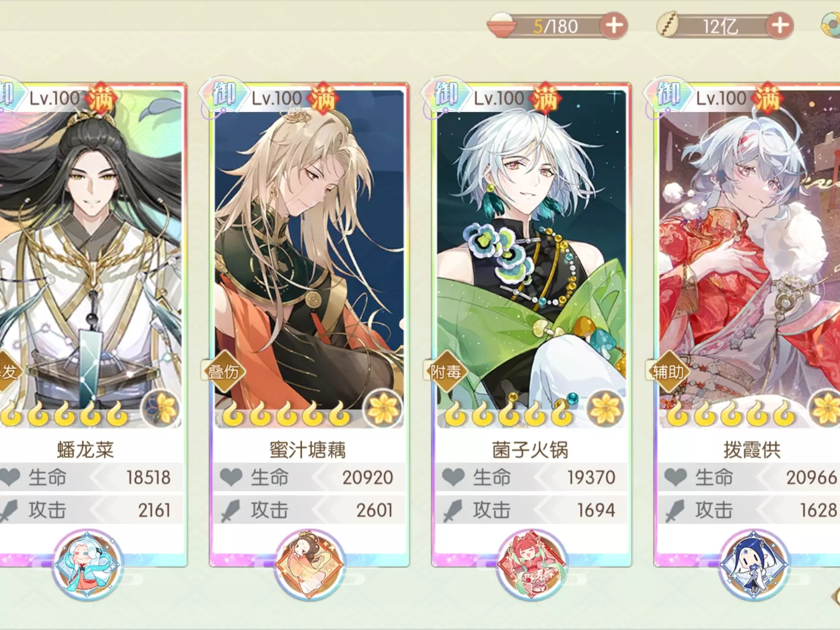Select the red chibi companion under 菌子火锅

[532, 564]
